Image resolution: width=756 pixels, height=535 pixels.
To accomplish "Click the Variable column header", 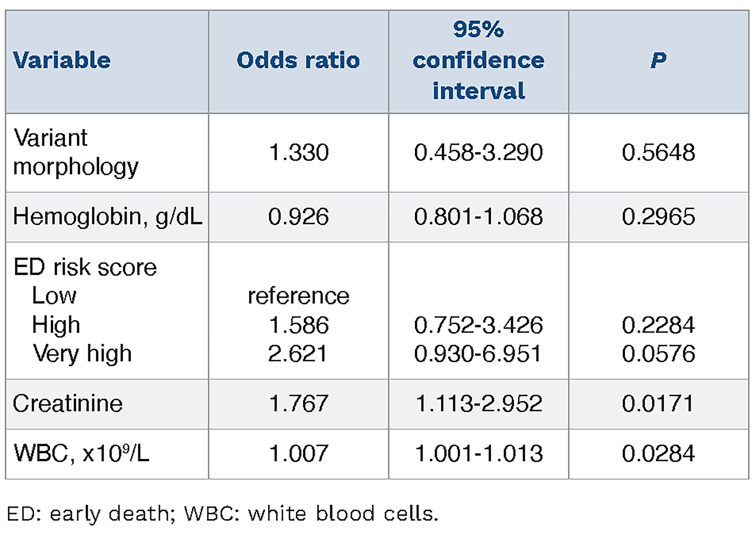I will click(x=62, y=60).
